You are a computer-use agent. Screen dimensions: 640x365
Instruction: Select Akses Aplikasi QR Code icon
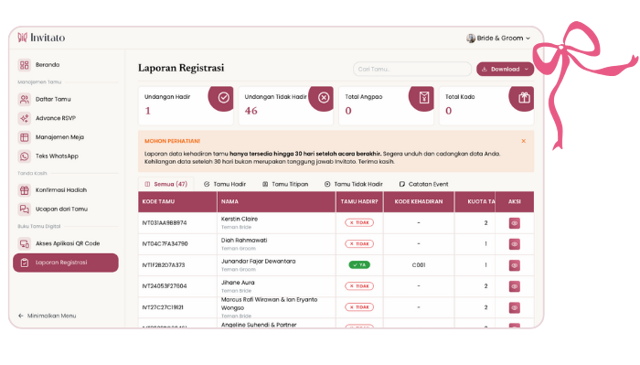click(24, 243)
